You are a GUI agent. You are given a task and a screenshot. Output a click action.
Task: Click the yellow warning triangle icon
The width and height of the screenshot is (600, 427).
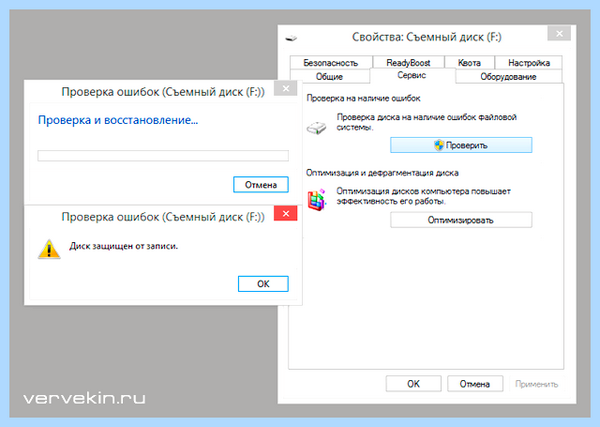(x=49, y=249)
